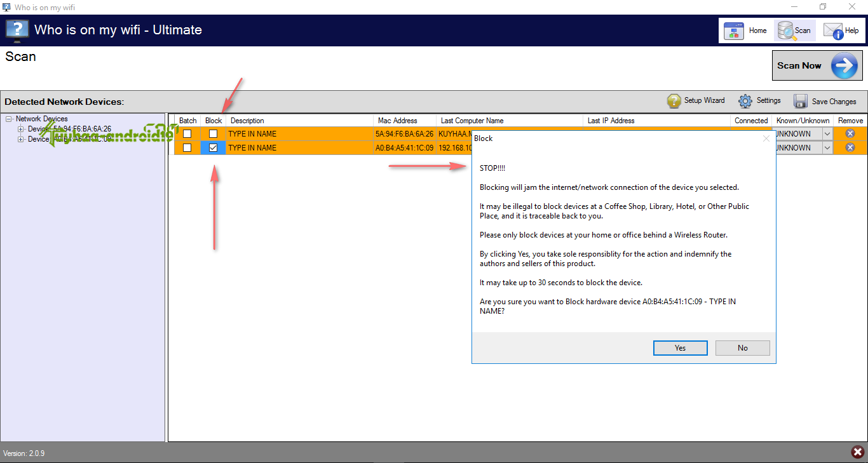Select Network Devices tree root
Screen dimensions: 868x463
coord(42,119)
